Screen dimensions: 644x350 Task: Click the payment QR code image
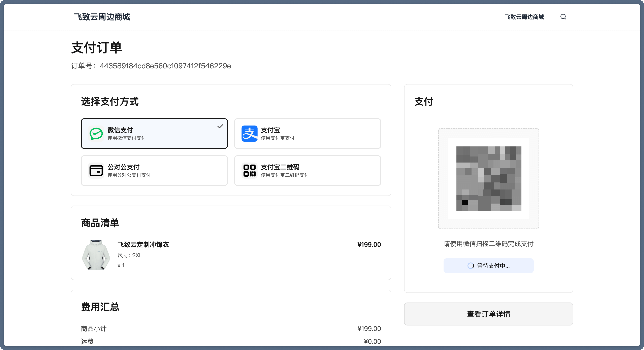pos(488,179)
